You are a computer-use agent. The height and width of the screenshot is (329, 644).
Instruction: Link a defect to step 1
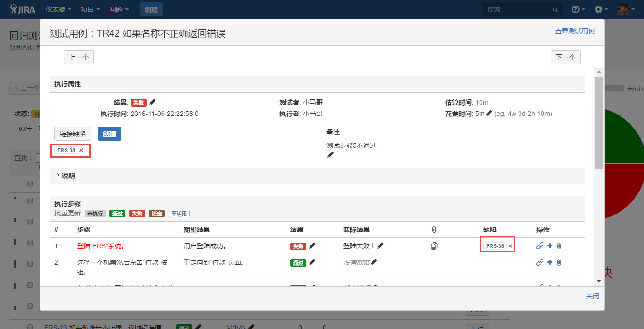(540, 245)
